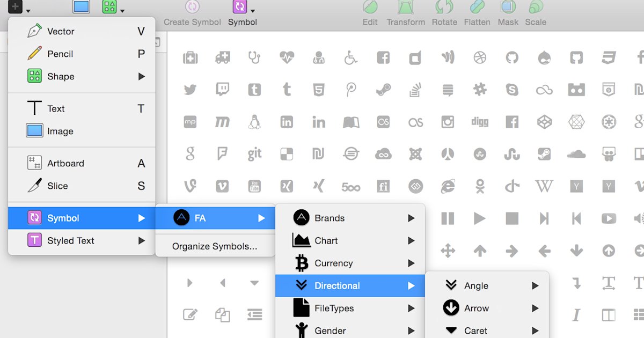Click the Twitter bird icon on canvas

coord(190,90)
